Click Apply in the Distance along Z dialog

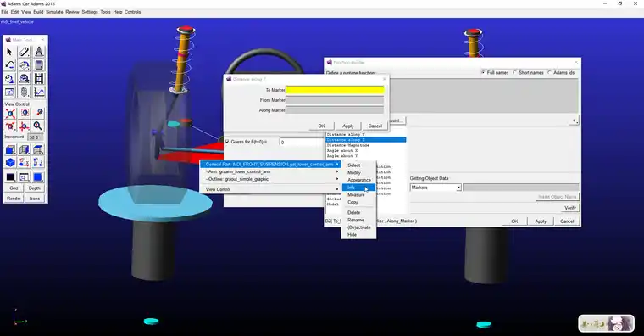tap(348, 126)
